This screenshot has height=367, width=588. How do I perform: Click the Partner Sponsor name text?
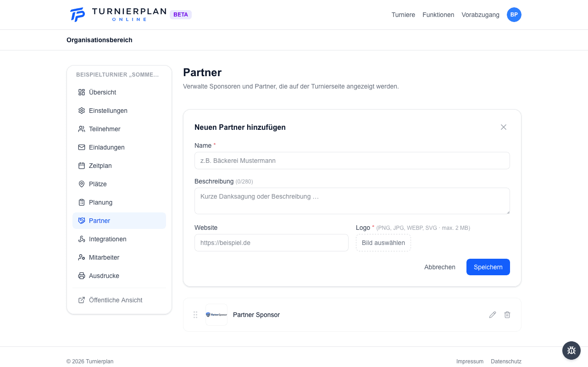pos(256,315)
